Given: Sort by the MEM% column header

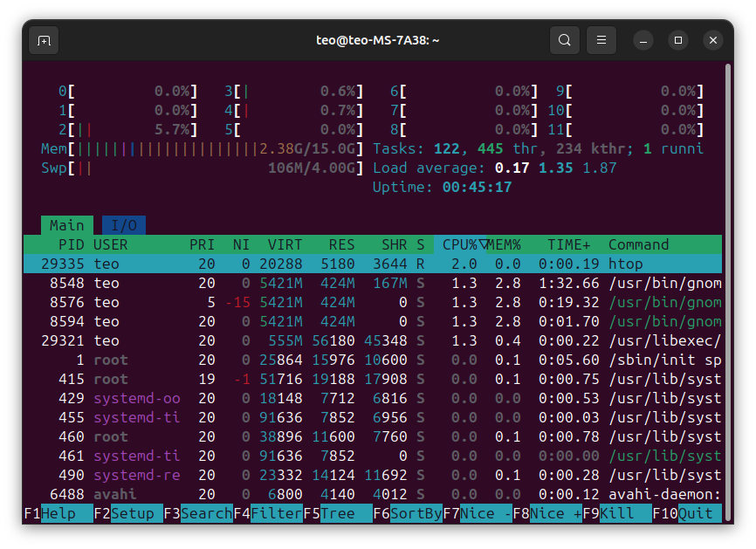Looking at the screenshot, I should (505, 245).
